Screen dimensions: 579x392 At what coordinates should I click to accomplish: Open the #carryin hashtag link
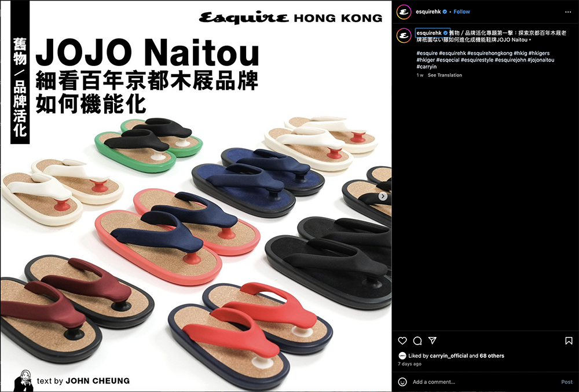[x=427, y=67]
